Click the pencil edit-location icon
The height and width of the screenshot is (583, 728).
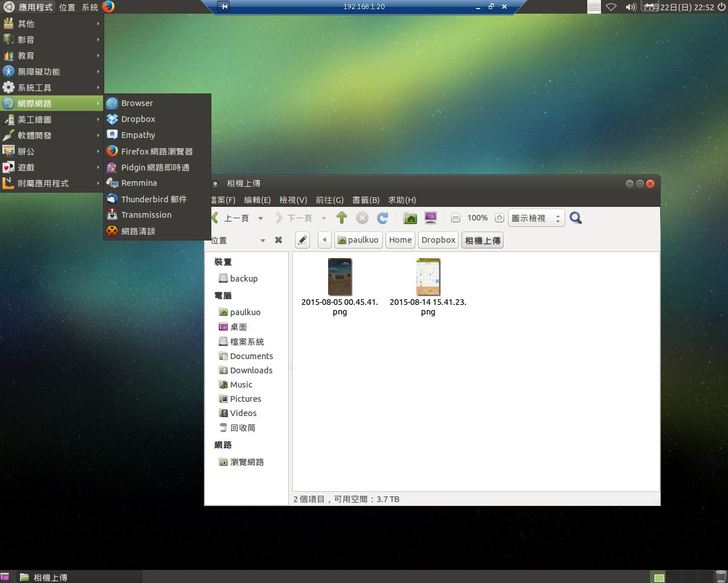tap(301, 240)
